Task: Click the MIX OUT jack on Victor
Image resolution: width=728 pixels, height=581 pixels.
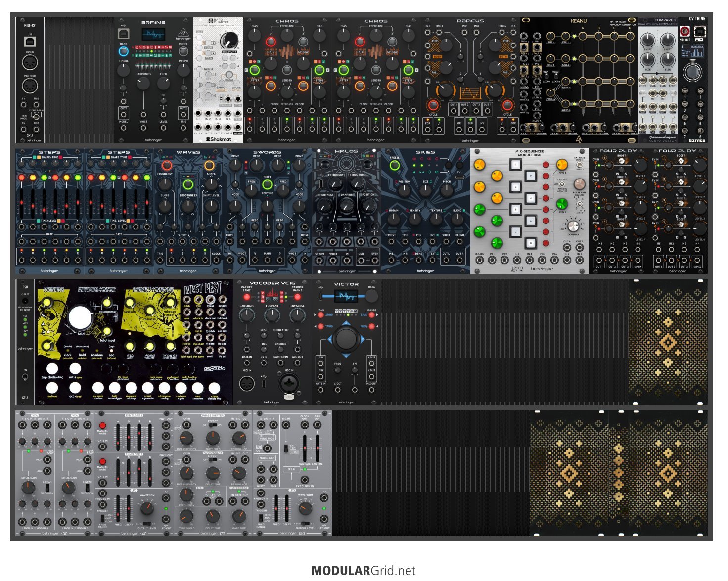Action: click(371, 390)
